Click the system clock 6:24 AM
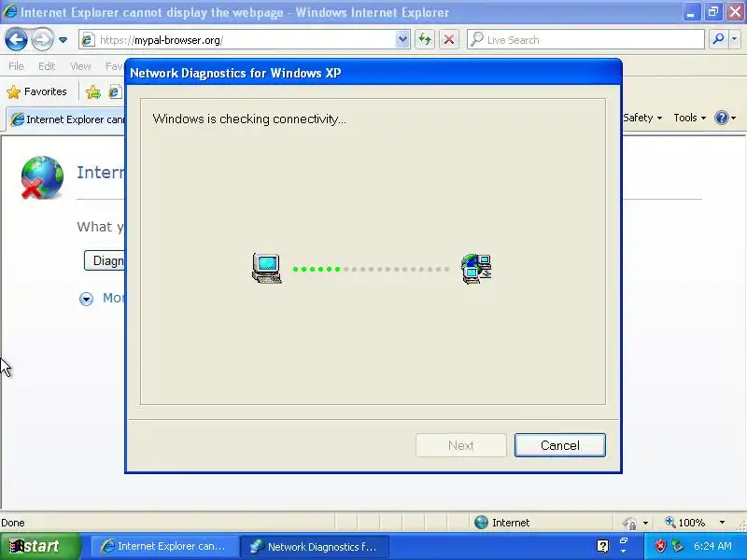 712,546
